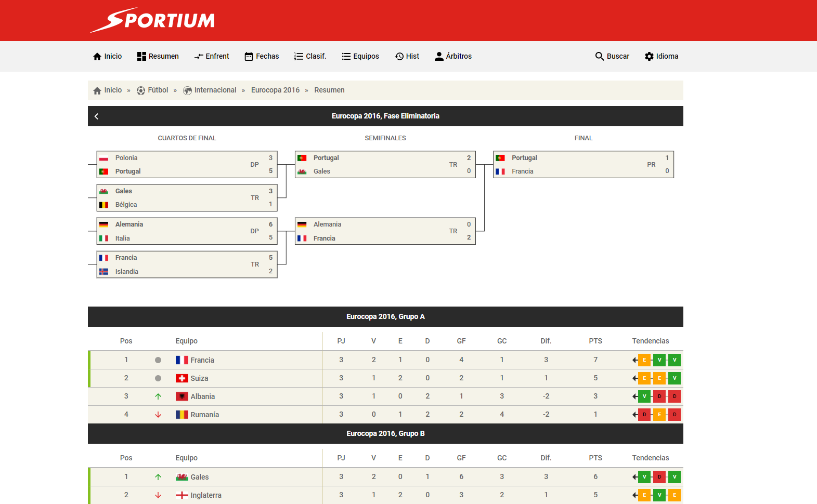Open Idioma language settings gear
The height and width of the screenshot is (504, 817).
649,56
